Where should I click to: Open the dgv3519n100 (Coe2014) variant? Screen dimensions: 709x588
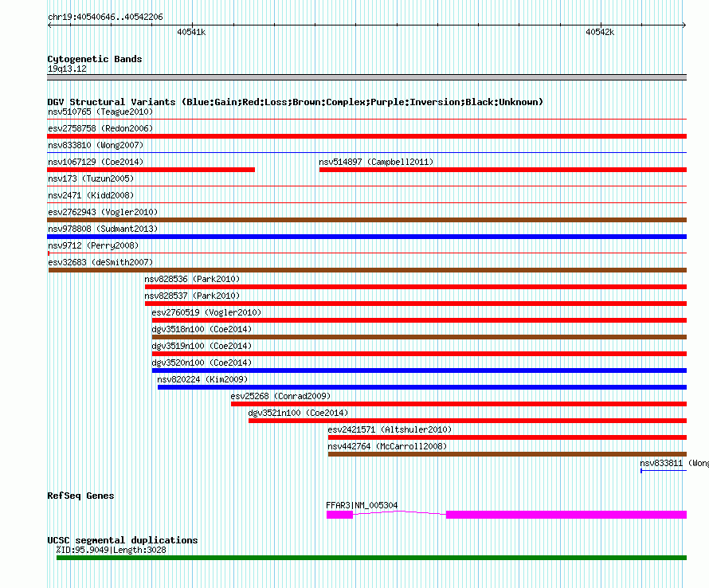tap(419, 354)
